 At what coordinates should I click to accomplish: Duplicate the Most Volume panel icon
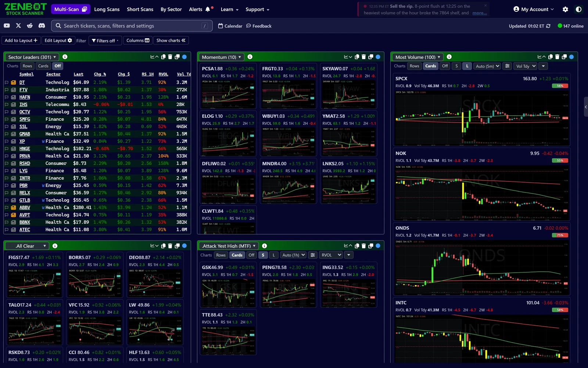pos(564,57)
